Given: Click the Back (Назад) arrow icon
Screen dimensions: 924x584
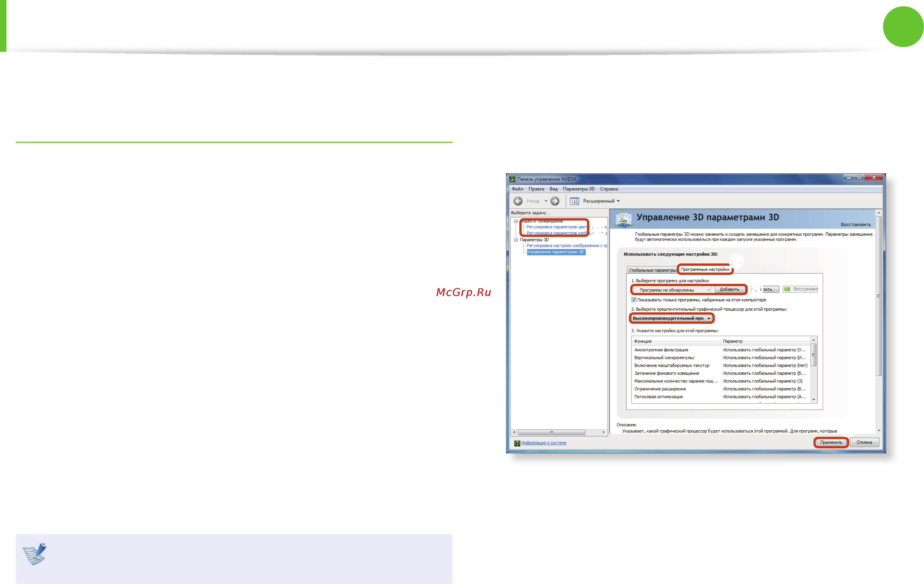Looking at the screenshot, I should (518, 201).
